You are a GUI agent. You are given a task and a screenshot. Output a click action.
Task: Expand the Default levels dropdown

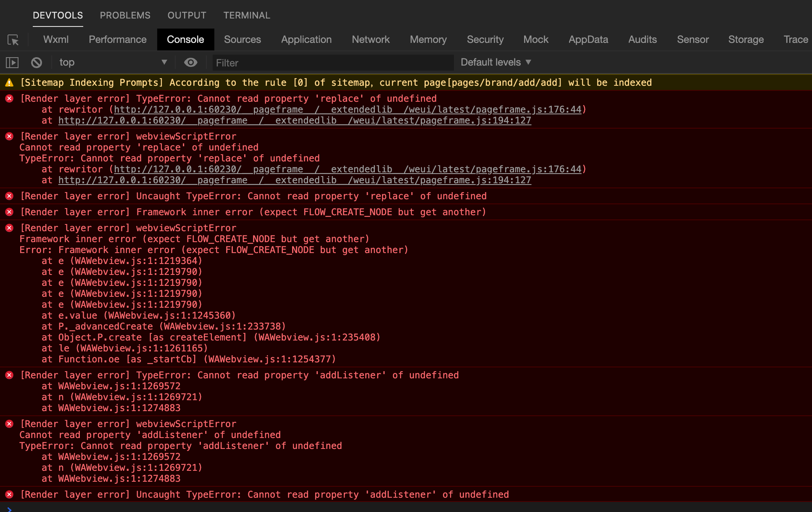click(x=496, y=63)
